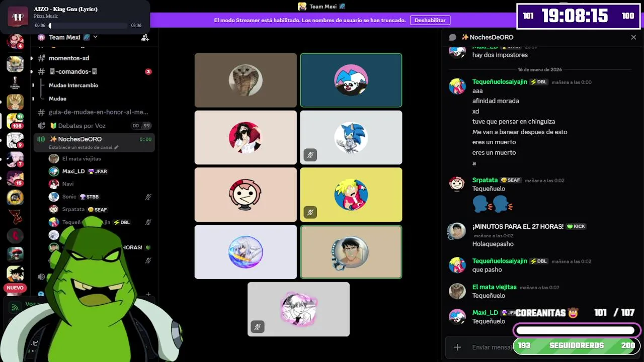644x362 pixels.
Task: Click the SEGUIDORERDS followers progress bar
Action: point(577,345)
